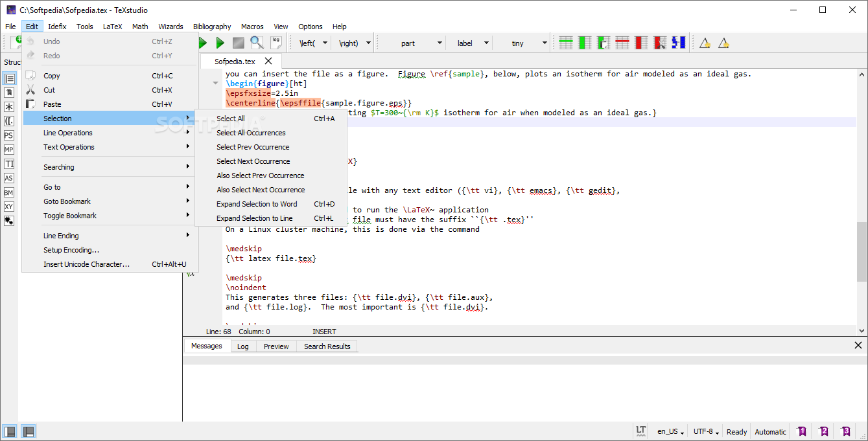
Task: Open the TI (TikZ) side panel
Action: click(9, 164)
